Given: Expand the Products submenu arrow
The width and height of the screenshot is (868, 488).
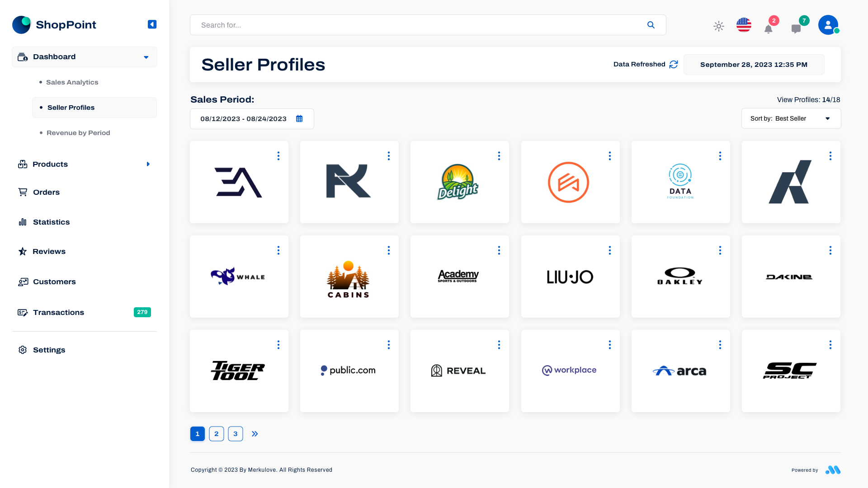Looking at the screenshot, I should (148, 164).
